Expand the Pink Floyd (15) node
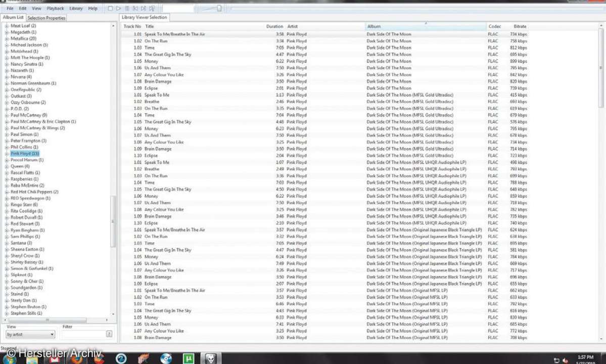 pyautogui.click(x=7, y=153)
